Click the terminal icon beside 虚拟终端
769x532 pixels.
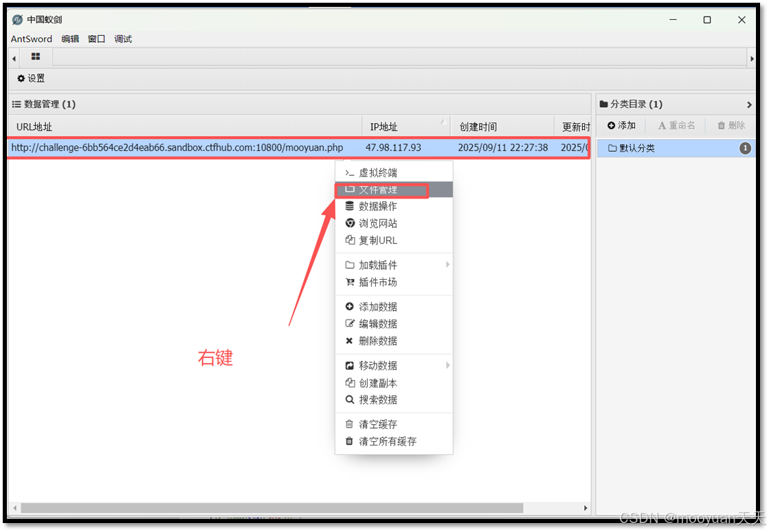coord(349,173)
